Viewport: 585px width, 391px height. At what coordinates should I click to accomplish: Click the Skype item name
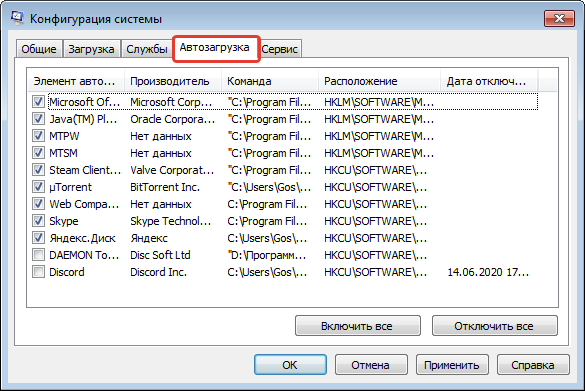pyautogui.click(x=64, y=221)
